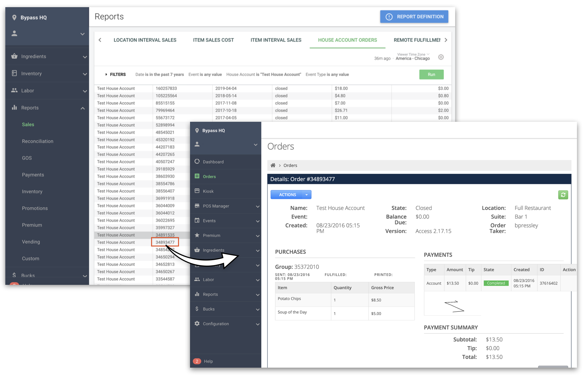Click Configuration gear icon in Orders sidebar
Image resolution: width=588 pixels, height=380 pixels.
(x=197, y=323)
